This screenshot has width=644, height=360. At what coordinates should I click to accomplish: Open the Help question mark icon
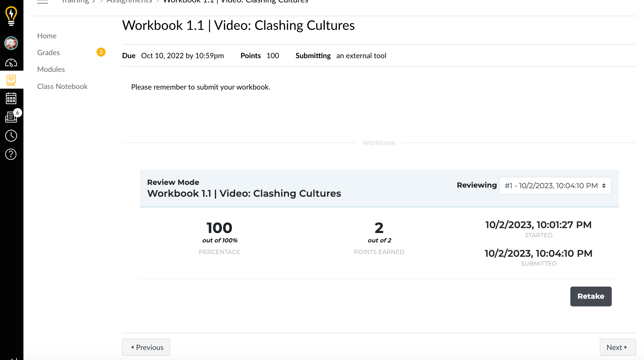[x=11, y=154]
